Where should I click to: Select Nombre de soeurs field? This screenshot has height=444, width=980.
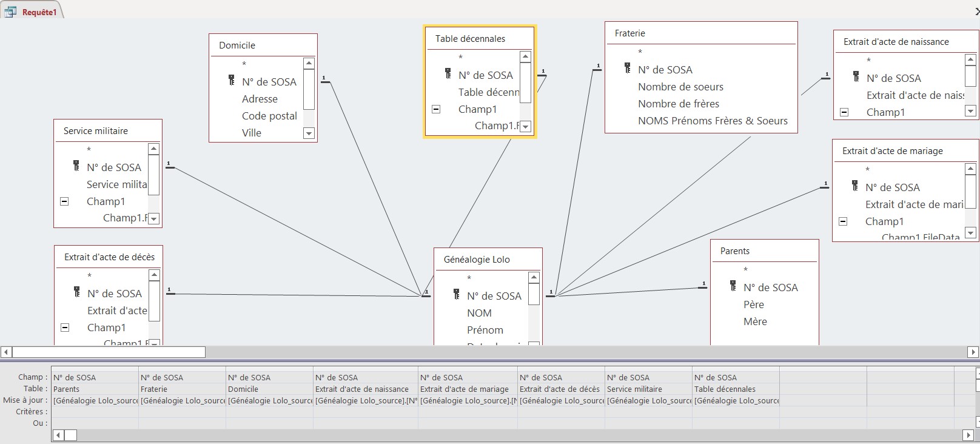point(680,87)
